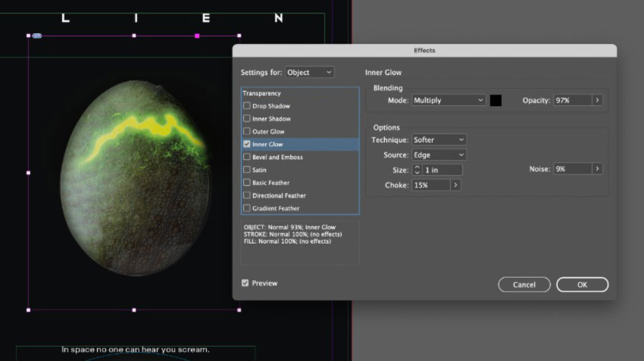Select the Gradient Feather list label

click(x=275, y=208)
